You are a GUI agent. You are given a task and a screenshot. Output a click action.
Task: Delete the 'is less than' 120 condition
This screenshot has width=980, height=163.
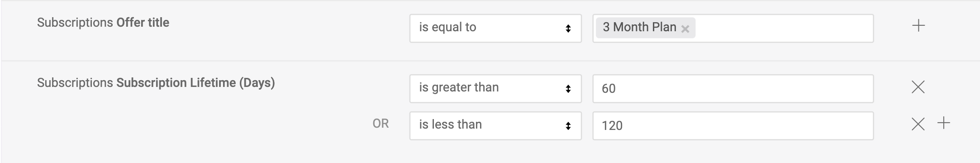[918, 124]
